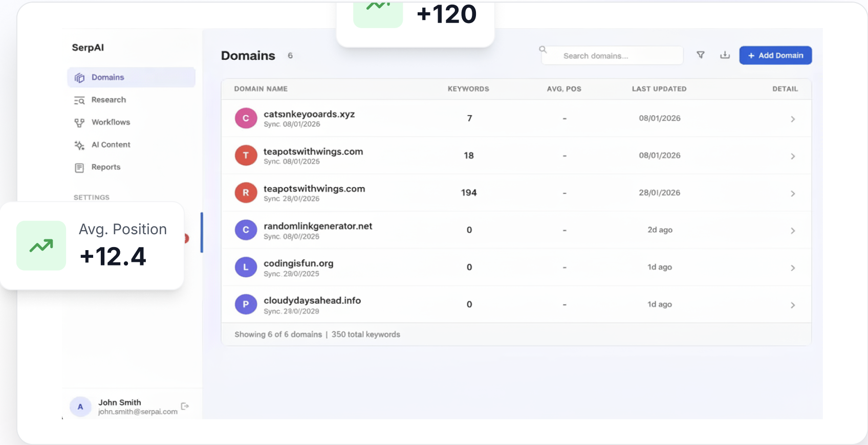The width and height of the screenshot is (868, 445).
Task: Click the DETAIL column header
Action: coord(785,89)
